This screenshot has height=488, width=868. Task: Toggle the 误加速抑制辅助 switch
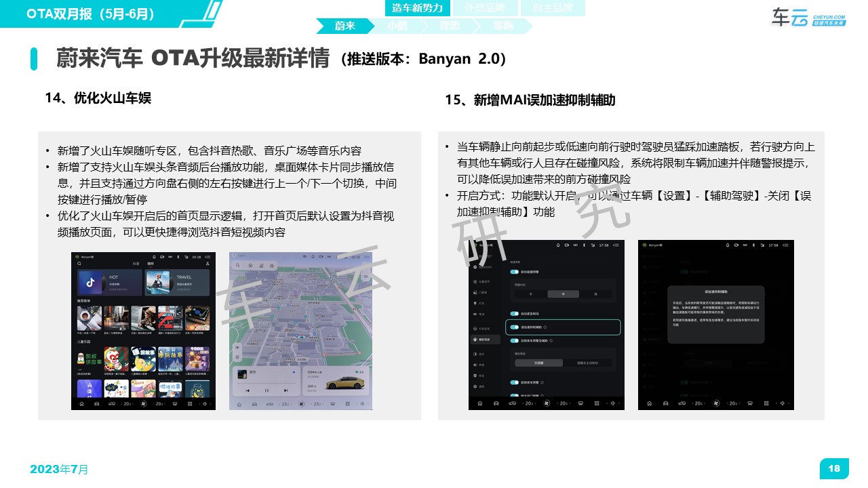(x=513, y=327)
